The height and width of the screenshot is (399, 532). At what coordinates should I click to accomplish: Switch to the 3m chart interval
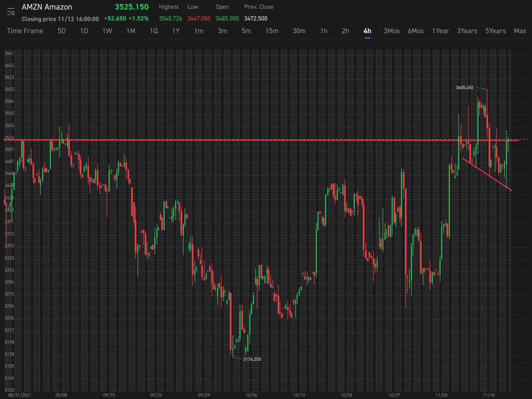point(222,31)
